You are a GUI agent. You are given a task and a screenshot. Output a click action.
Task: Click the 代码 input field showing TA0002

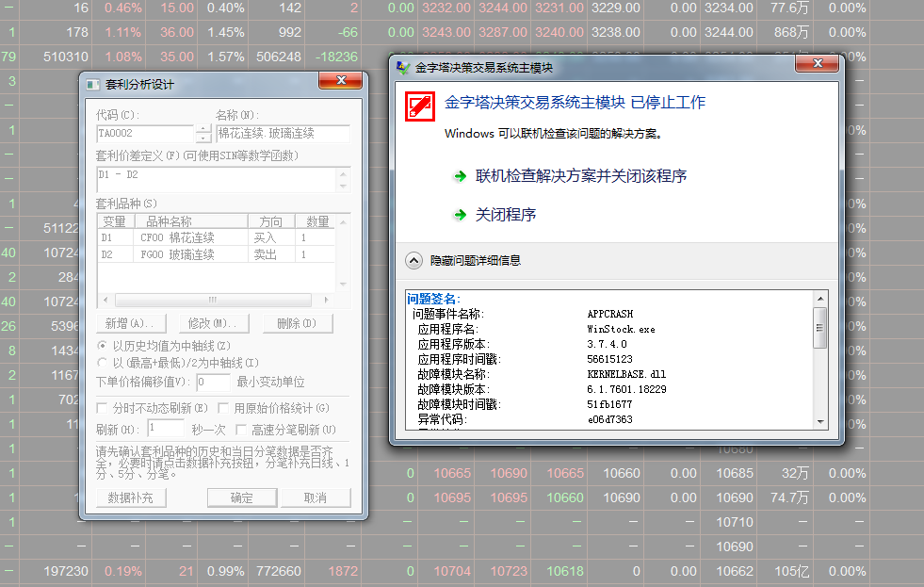pos(145,134)
